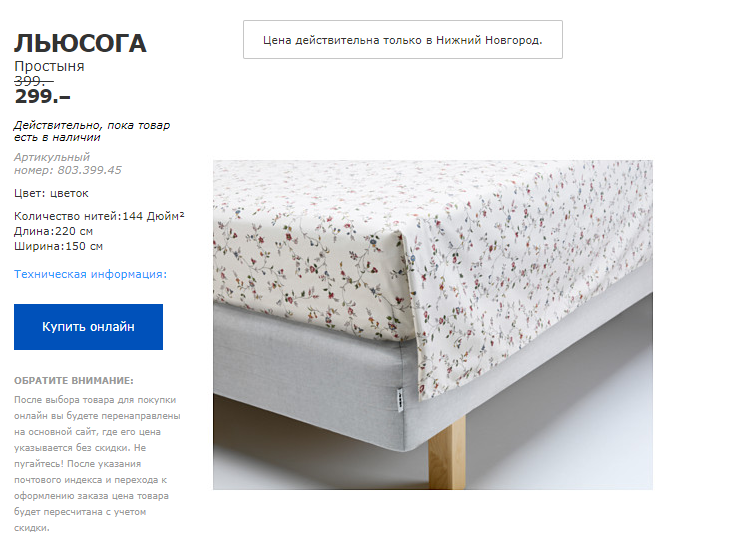Click the Длина:220 см specification

coord(53,231)
